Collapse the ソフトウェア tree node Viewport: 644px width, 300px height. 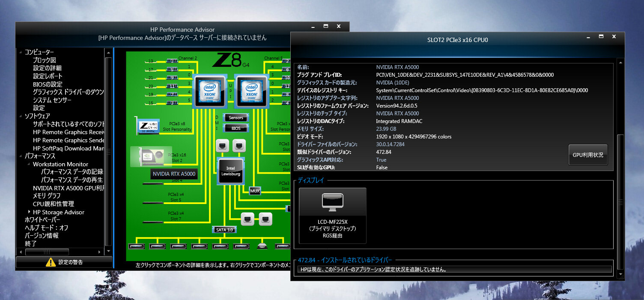pyautogui.click(x=20, y=116)
